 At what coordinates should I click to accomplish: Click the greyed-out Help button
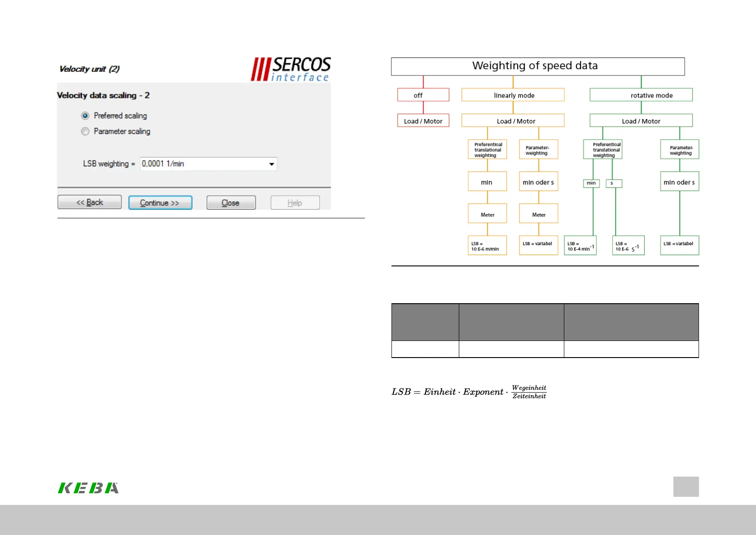pos(295,203)
